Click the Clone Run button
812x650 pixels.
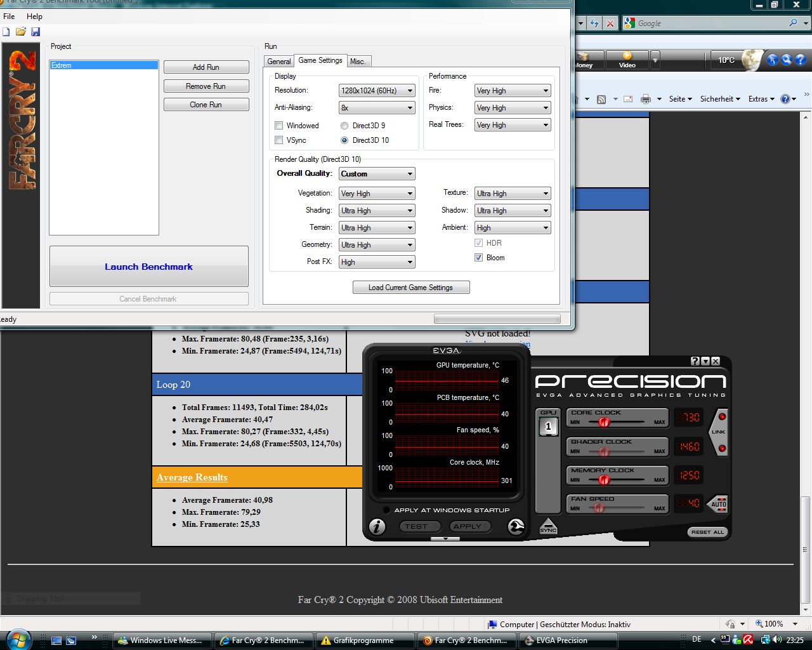tap(206, 105)
